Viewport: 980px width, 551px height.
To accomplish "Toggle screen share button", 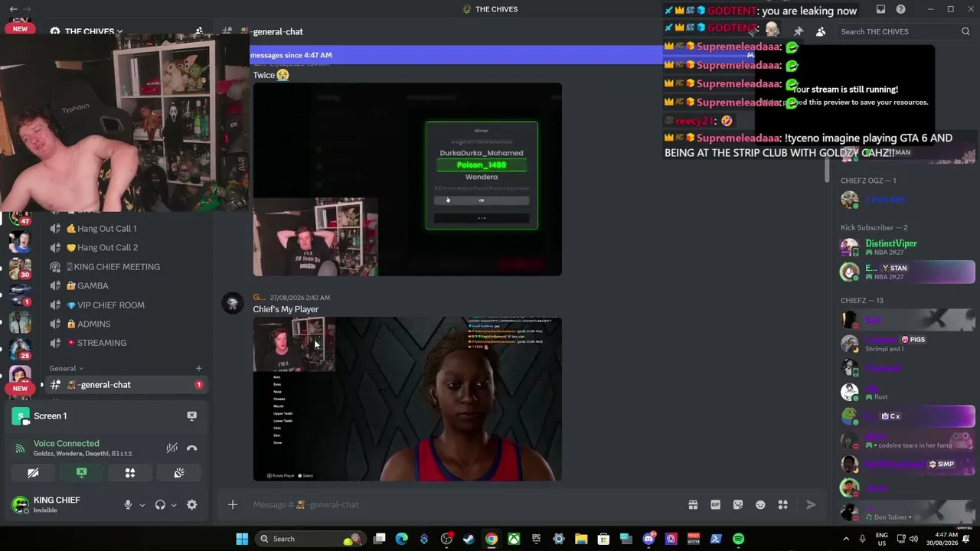I will click(x=81, y=473).
